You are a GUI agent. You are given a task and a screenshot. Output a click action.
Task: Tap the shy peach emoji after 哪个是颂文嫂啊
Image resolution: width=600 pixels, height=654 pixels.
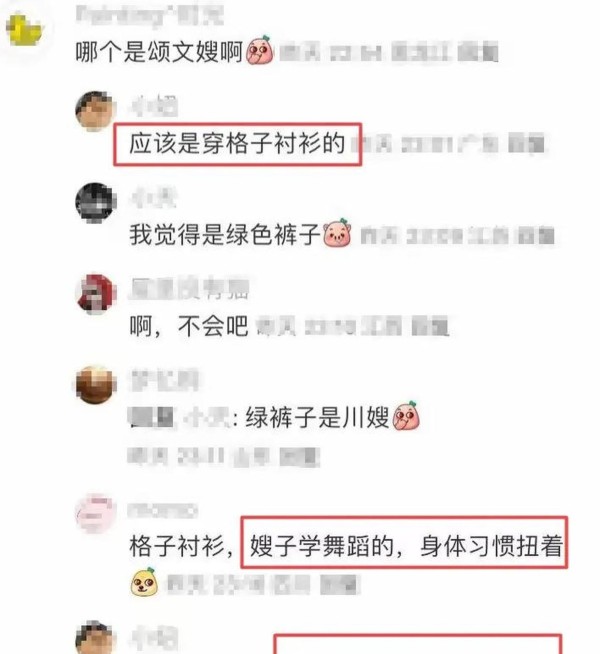[x=260, y=50]
